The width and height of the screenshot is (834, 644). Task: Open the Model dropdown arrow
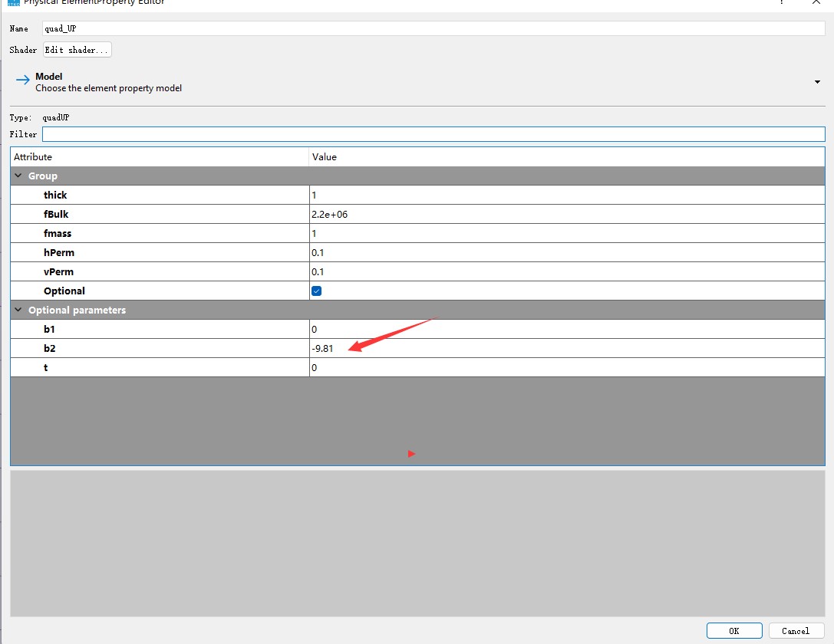pyautogui.click(x=817, y=82)
